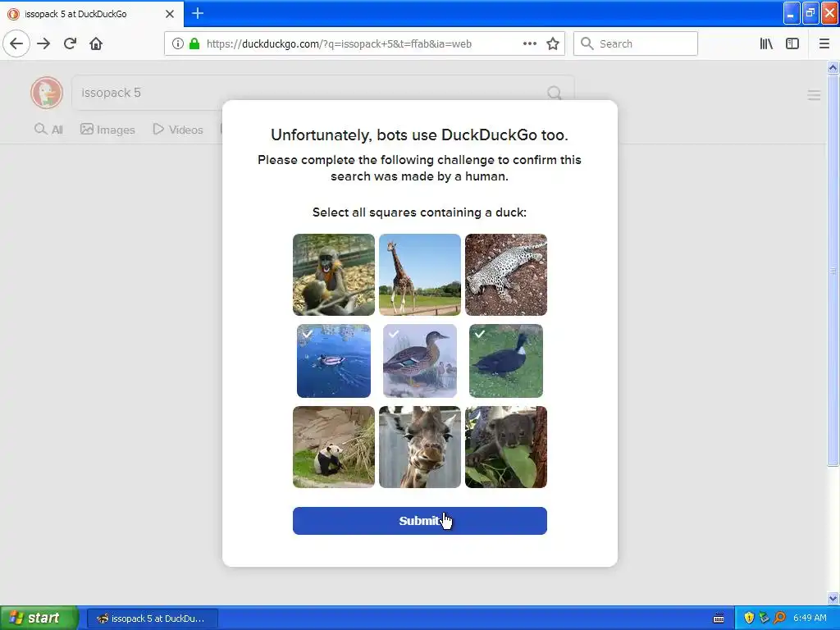Click the 6:49 AM system clock
840x630 pixels.
(x=810, y=619)
